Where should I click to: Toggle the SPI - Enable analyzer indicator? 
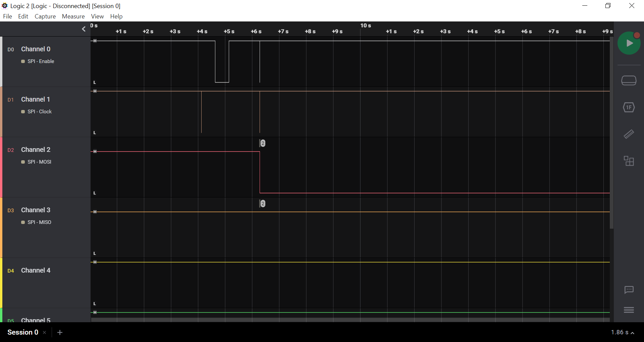(x=23, y=61)
